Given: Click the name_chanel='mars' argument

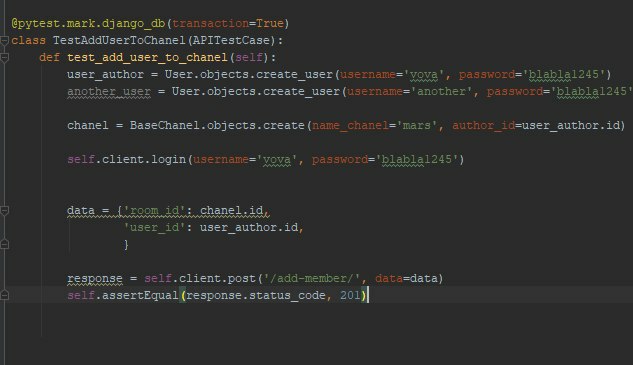Looking at the screenshot, I should [x=374, y=126].
